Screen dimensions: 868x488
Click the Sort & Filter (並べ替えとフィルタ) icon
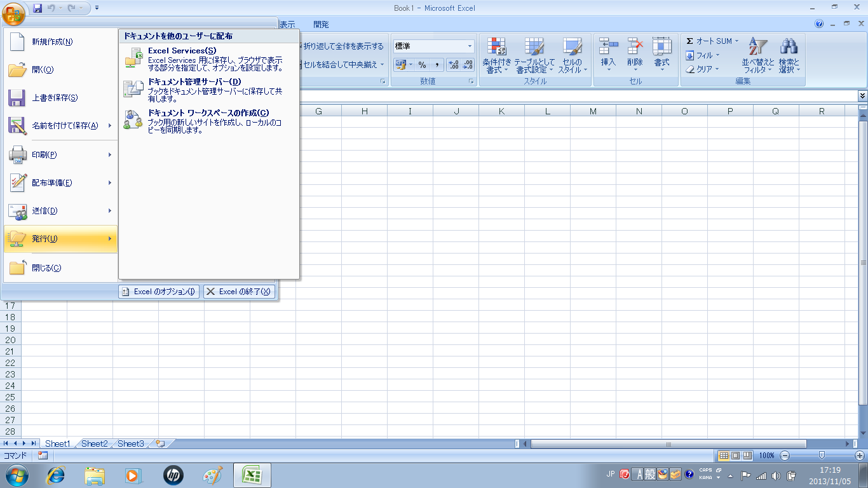pos(757,48)
